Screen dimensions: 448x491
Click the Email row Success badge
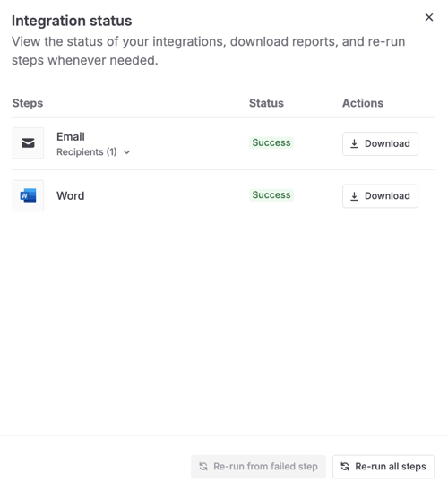(271, 142)
